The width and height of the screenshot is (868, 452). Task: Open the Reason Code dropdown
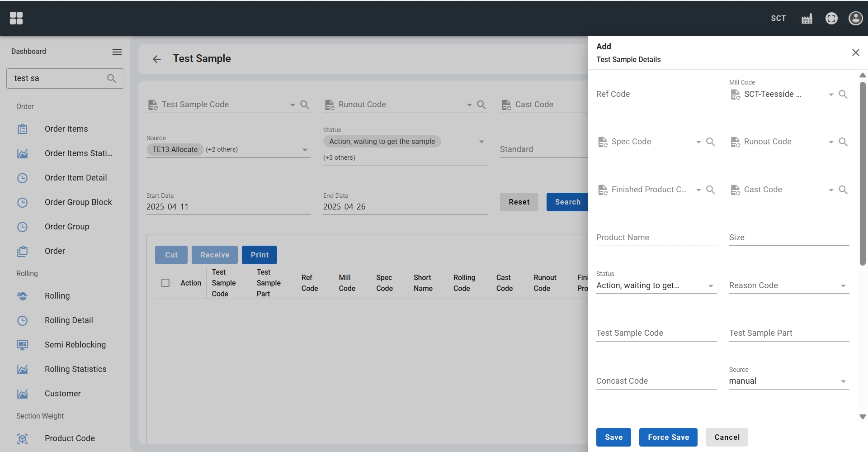click(843, 286)
